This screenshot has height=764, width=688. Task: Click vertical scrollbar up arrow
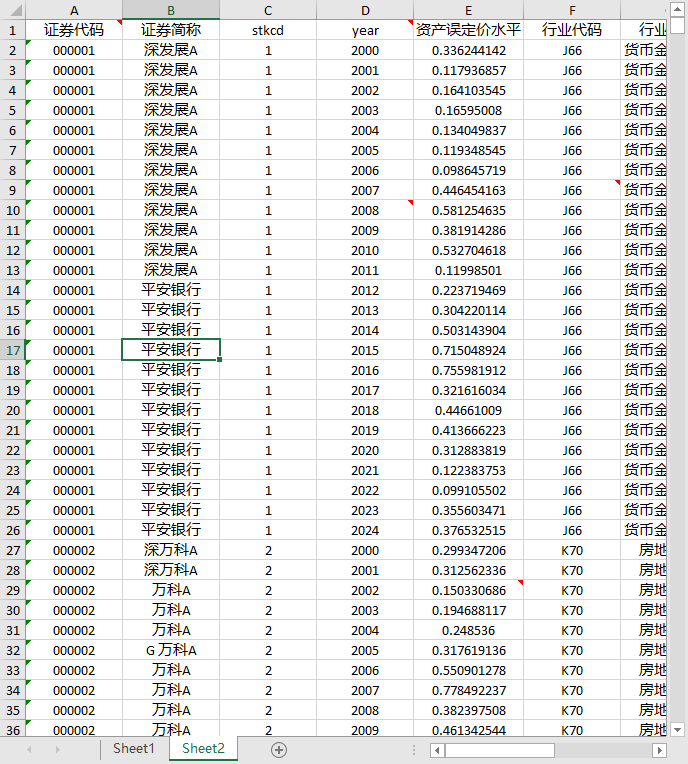coord(677,9)
